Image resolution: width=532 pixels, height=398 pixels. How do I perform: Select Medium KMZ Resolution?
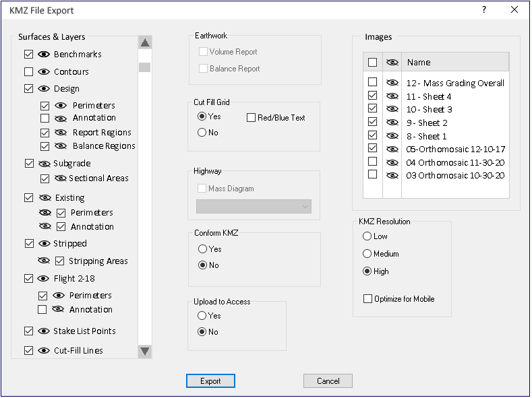(x=367, y=254)
